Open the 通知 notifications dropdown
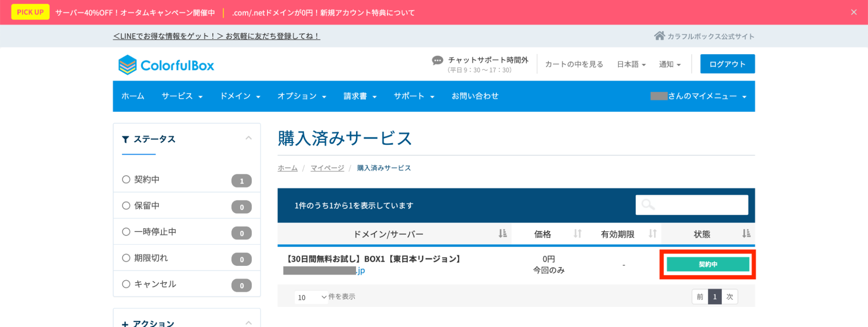This screenshot has height=327, width=868. click(x=670, y=64)
